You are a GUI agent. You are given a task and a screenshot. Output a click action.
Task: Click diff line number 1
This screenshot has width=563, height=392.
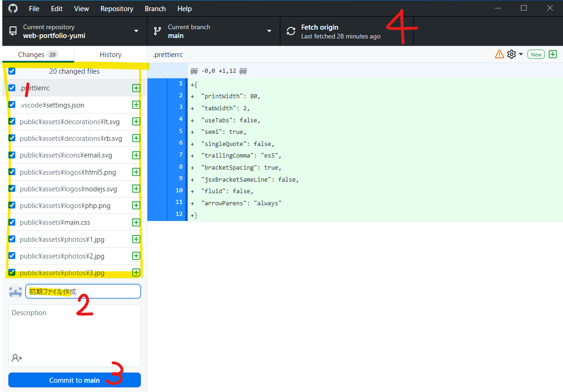(181, 83)
